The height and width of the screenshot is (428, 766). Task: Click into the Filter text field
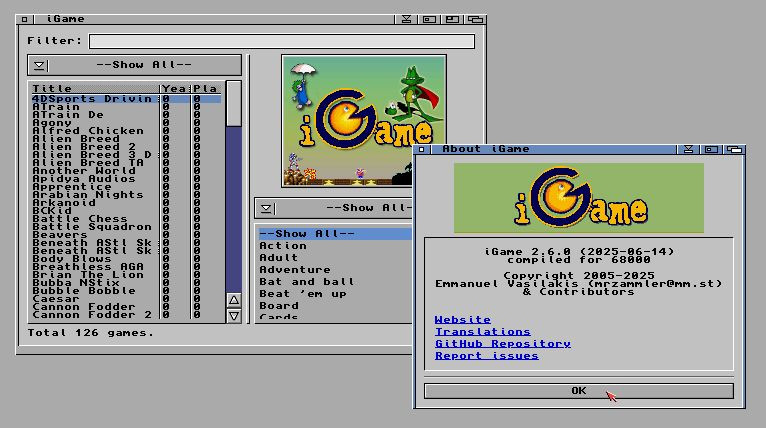[x=282, y=41]
